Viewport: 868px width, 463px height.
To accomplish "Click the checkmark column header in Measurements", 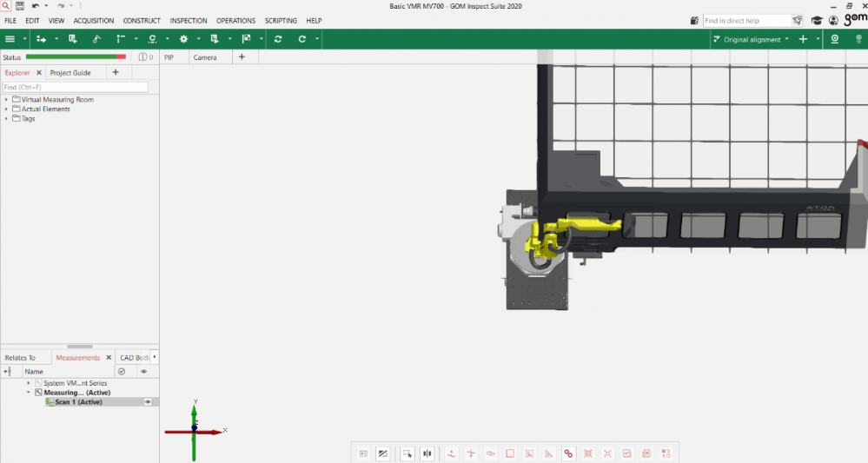I will pos(122,371).
